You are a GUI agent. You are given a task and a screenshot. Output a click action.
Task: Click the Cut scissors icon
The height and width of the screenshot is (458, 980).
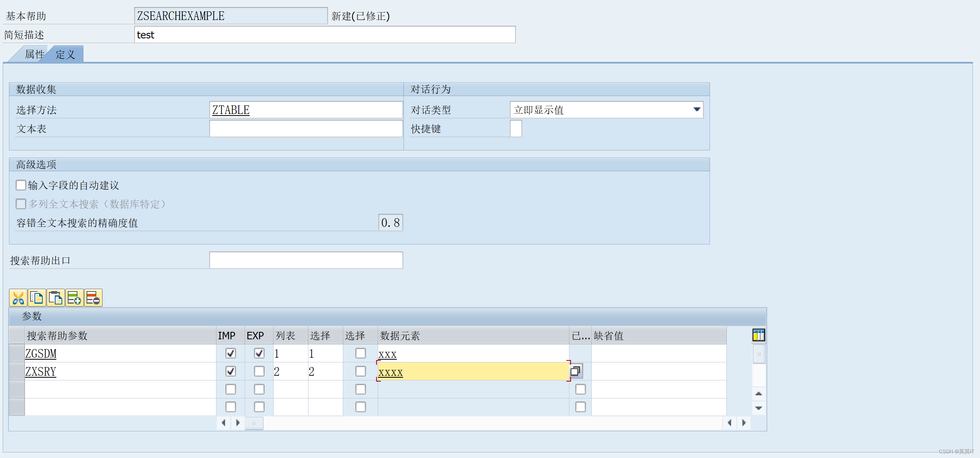18,298
